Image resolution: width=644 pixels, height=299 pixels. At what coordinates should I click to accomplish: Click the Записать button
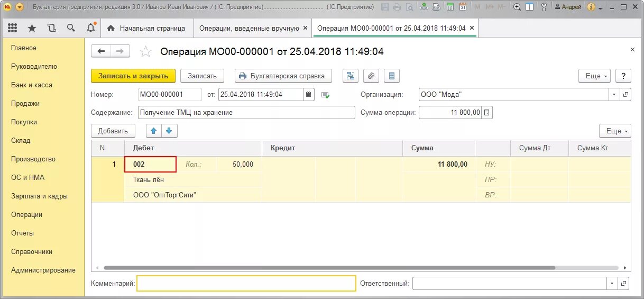pos(203,76)
